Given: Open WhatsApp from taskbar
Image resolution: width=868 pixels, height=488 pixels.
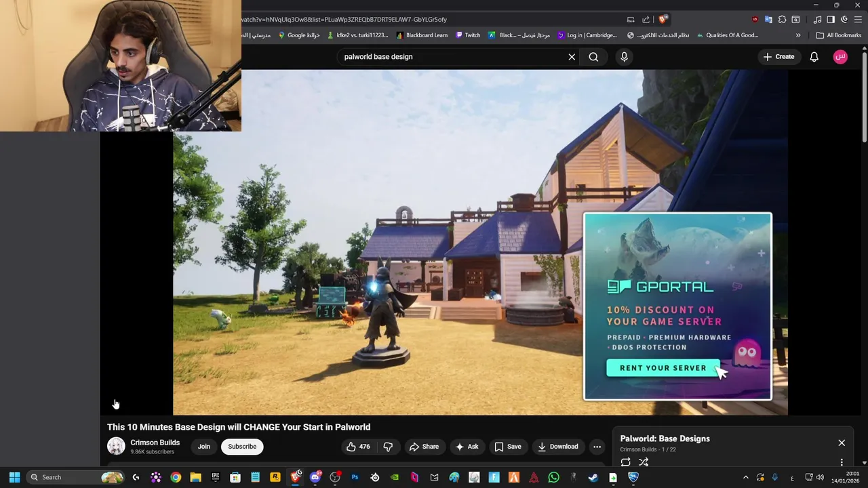Looking at the screenshot, I should pyautogui.click(x=553, y=477).
